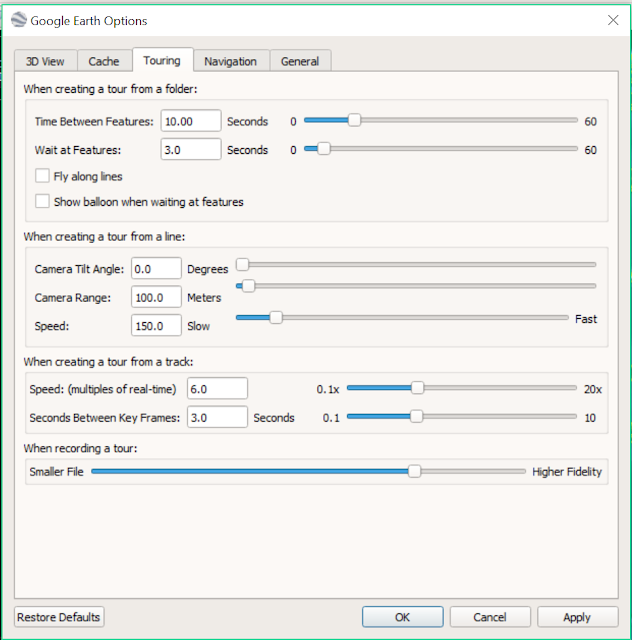
Task: Click the 'Meters' unit label
Action: pos(204,298)
